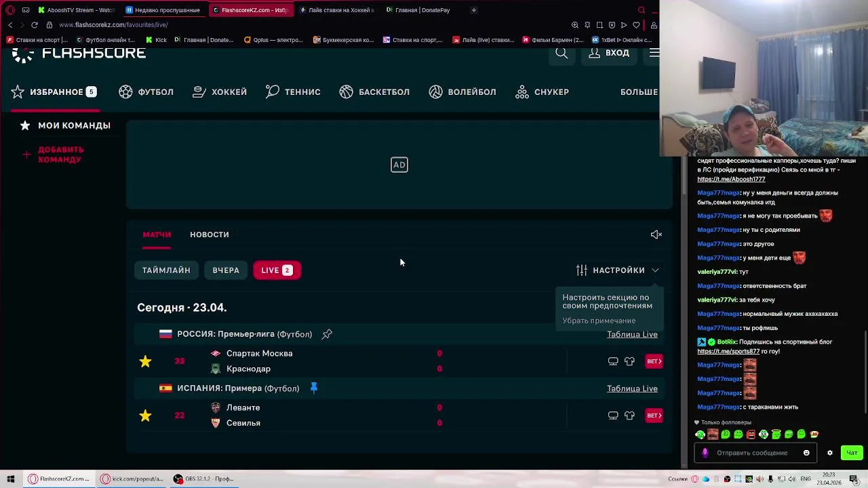The height and width of the screenshot is (488, 868).
Task: Unfavourite the Леванте match star
Action: [145, 415]
